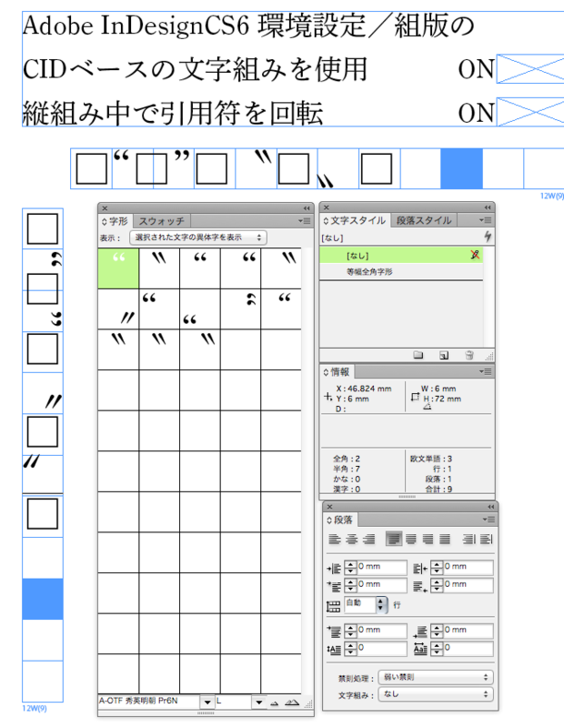Set paragraph alignment to center
The width and height of the screenshot is (564, 728).
tap(352, 539)
